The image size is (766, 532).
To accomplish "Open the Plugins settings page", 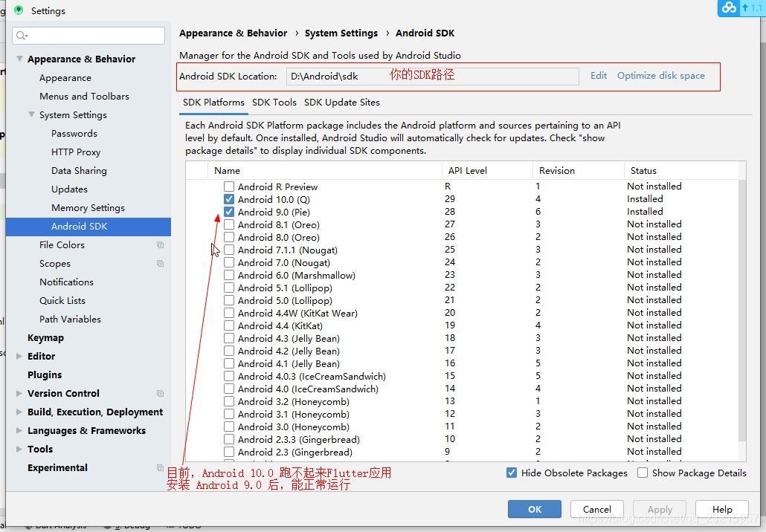I will (45, 374).
